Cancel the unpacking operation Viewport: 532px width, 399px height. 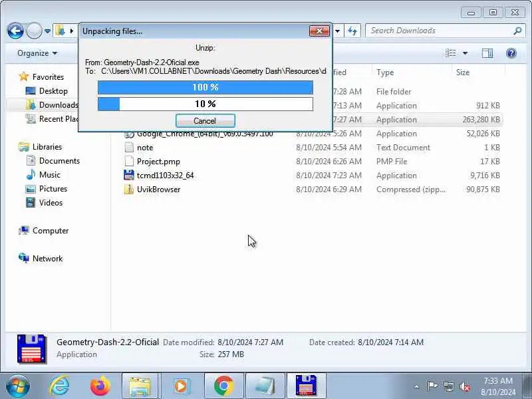tap(205, 121)
